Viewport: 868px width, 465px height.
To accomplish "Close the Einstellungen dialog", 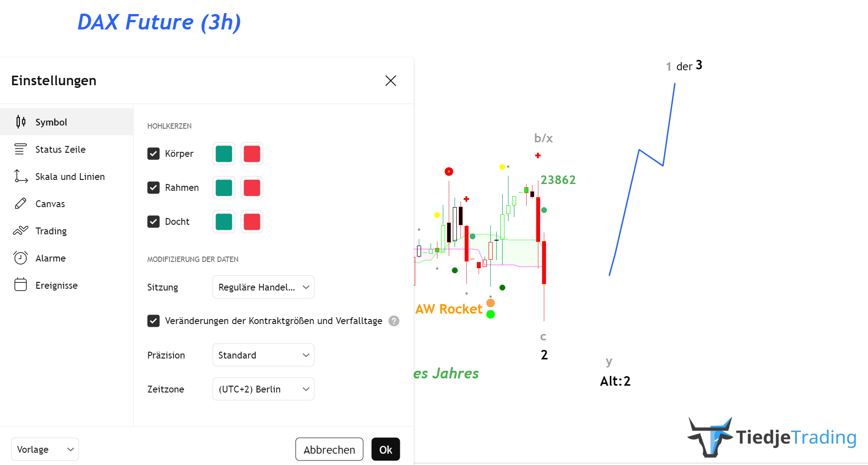I will 390,81.
